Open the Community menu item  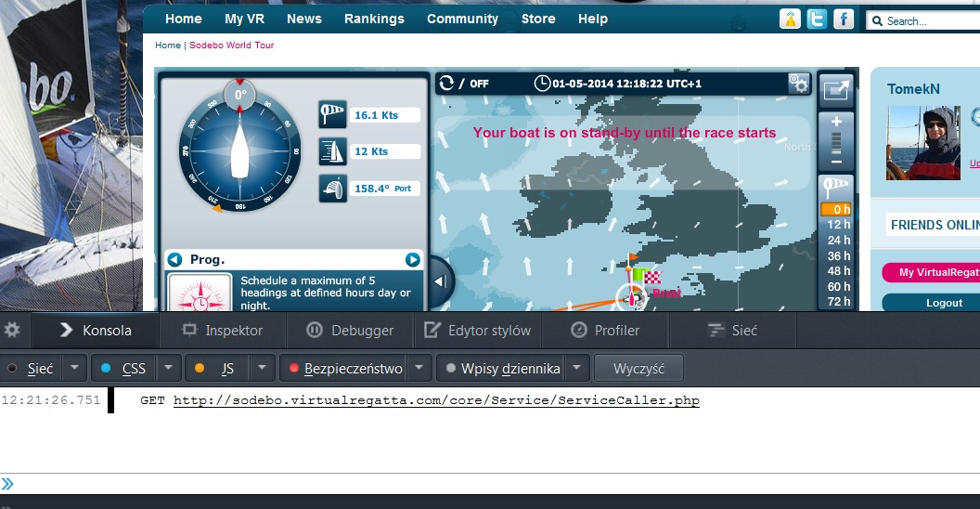point(462,19)
